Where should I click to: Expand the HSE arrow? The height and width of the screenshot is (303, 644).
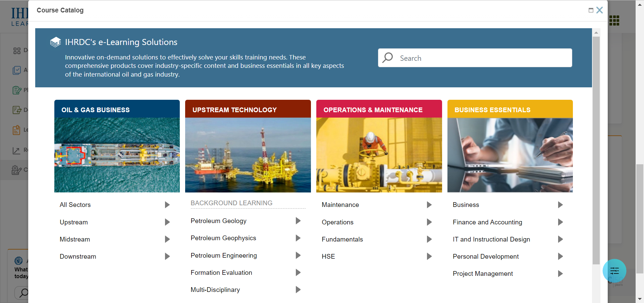click(x=429, y=256)
